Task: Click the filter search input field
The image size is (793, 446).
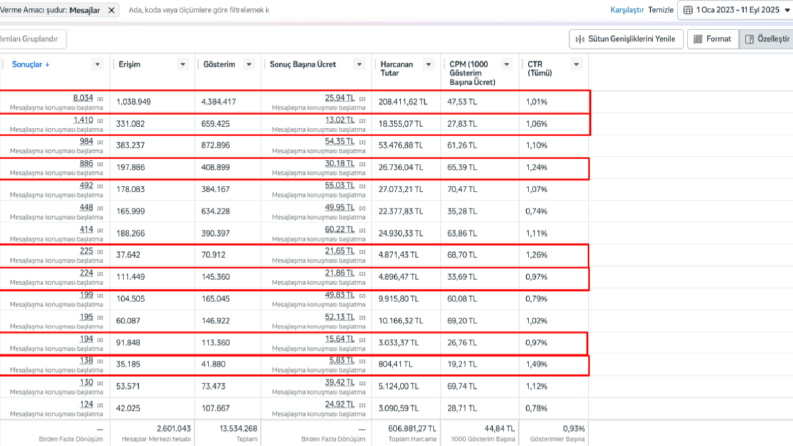Action: (x=200, y=10)
